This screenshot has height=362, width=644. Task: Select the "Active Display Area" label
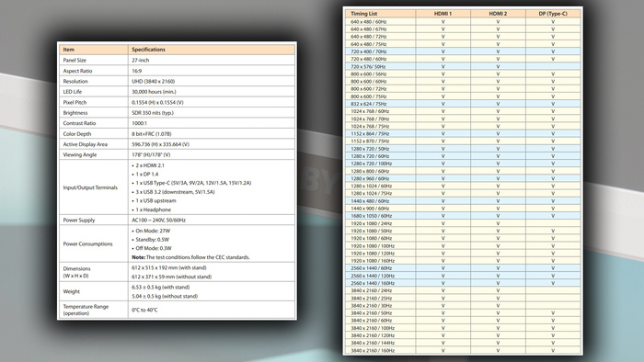tap(86, 144)
